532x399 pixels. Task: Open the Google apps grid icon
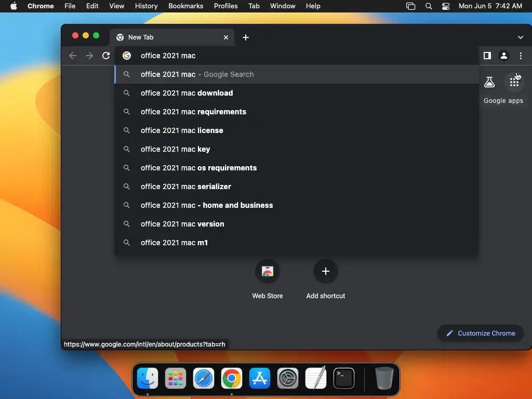click(x=514, y=82)
